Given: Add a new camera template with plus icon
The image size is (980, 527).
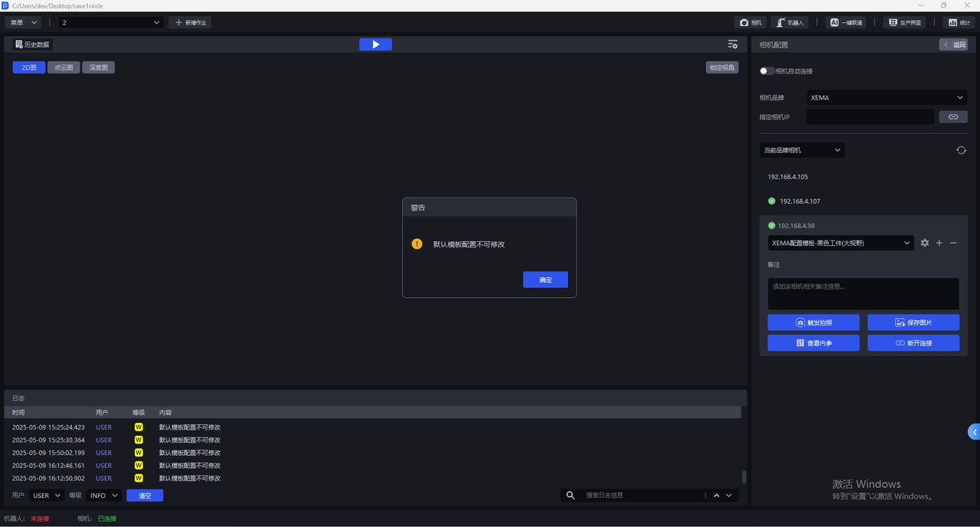Looking at the screenshot, I should [x=939, y=243].
